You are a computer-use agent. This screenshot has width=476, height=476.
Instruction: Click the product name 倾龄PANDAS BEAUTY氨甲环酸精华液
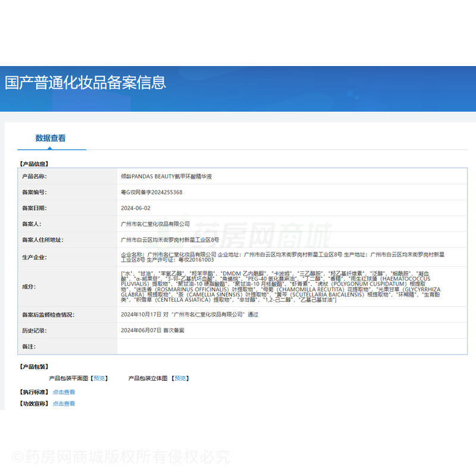pos(166,177)
